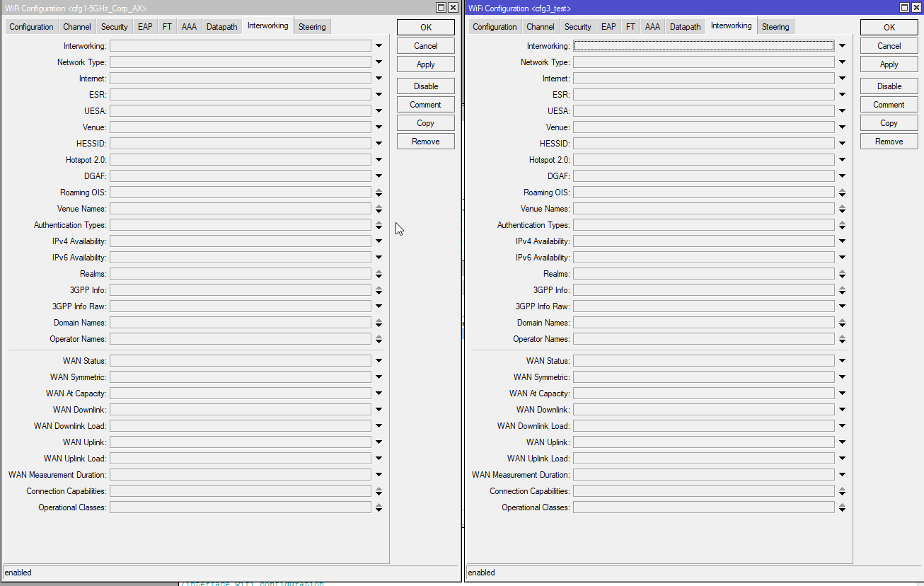
Task: Expand 3GPP Info Raw arrow in cfg1-5GHz_Corp_AX window
Action: (x=379, y=306)
